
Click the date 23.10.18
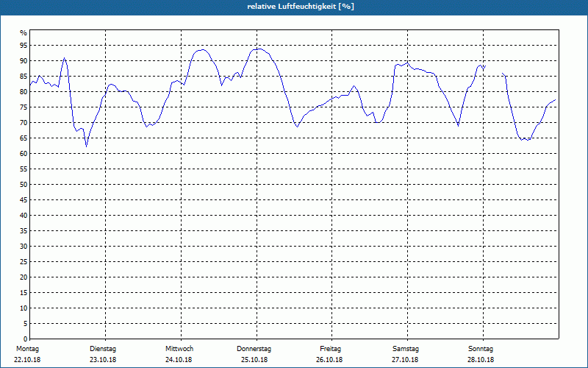coord(103,360)
